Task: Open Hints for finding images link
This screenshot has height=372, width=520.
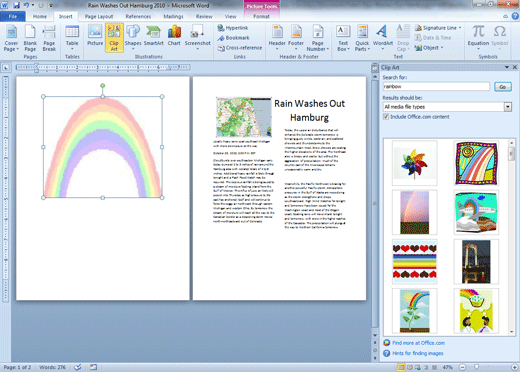Action: click(x=418, y=353)
